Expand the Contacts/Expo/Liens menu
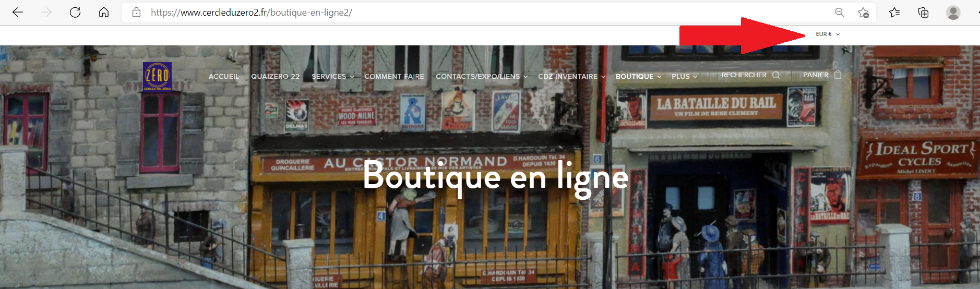The height and width of the screenshot is (289, 980). (481, 77)
